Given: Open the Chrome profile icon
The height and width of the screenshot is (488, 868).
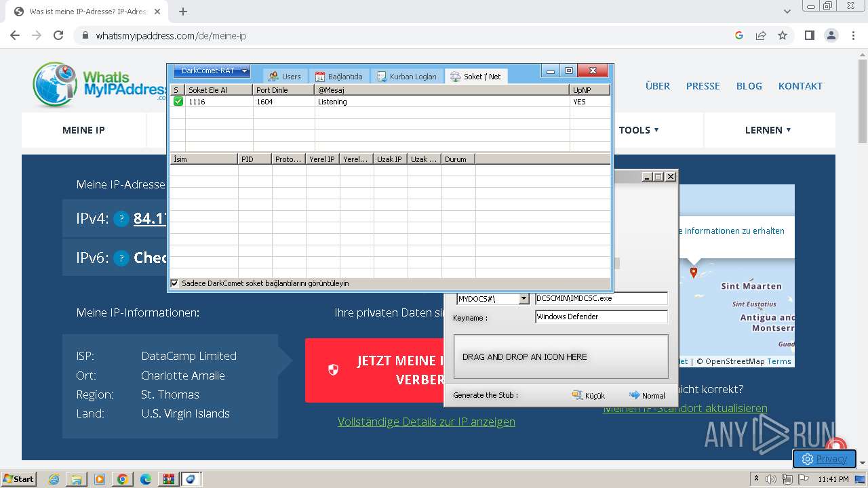Looking at the screenshot, I should tap(831, 35).
